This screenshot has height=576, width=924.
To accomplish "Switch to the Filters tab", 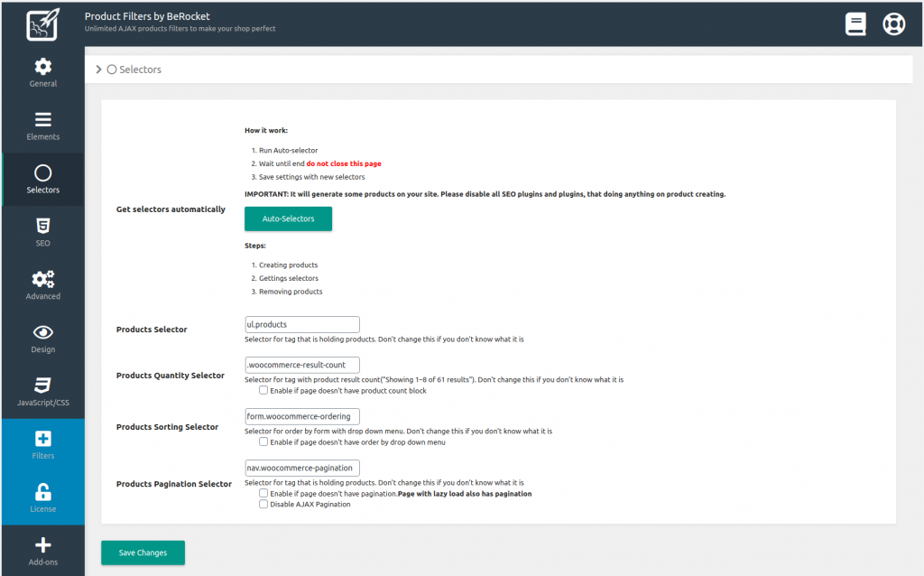I will tap(42, 445).
